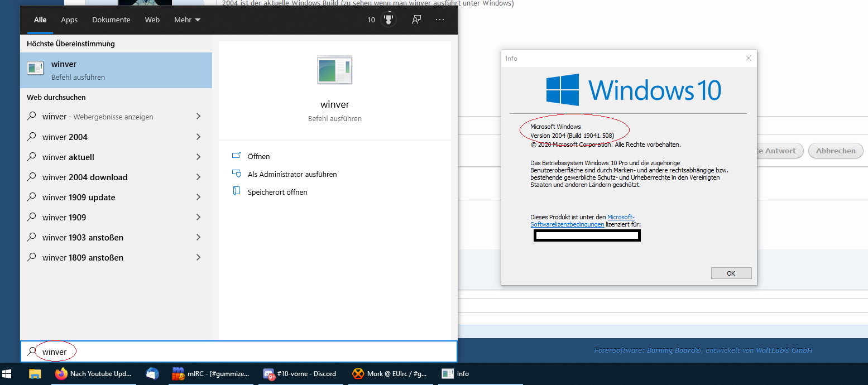Open the three-dot options menu
868x385 pixels.
440,20
